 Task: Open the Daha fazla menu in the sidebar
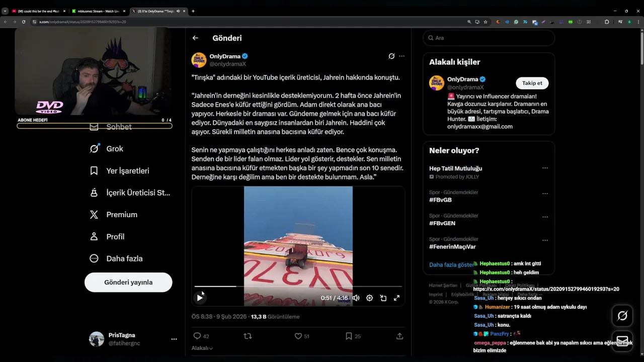(116, 258)
